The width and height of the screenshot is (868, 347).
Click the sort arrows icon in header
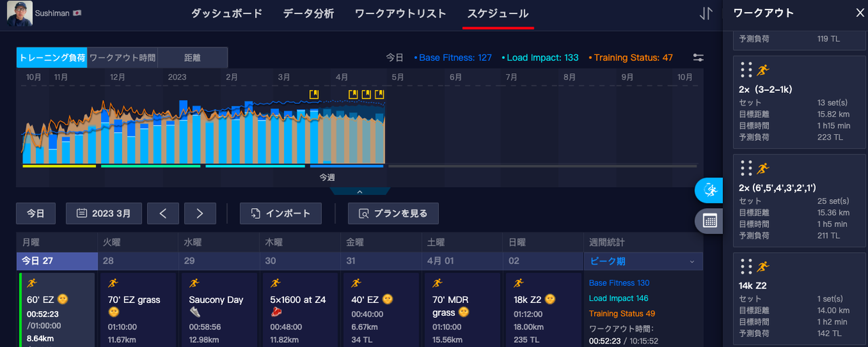tap(706, 14)
